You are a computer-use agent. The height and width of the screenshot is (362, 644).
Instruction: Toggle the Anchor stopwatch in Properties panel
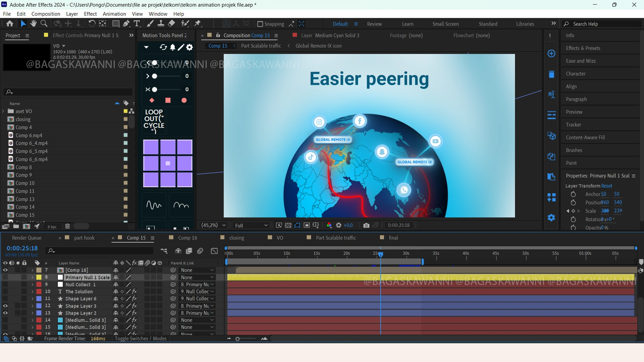point(573,194)
